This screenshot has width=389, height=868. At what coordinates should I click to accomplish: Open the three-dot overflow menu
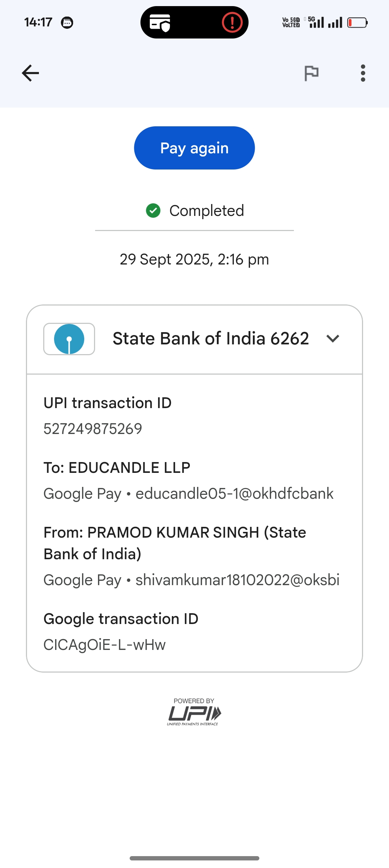tap(363, 73)
